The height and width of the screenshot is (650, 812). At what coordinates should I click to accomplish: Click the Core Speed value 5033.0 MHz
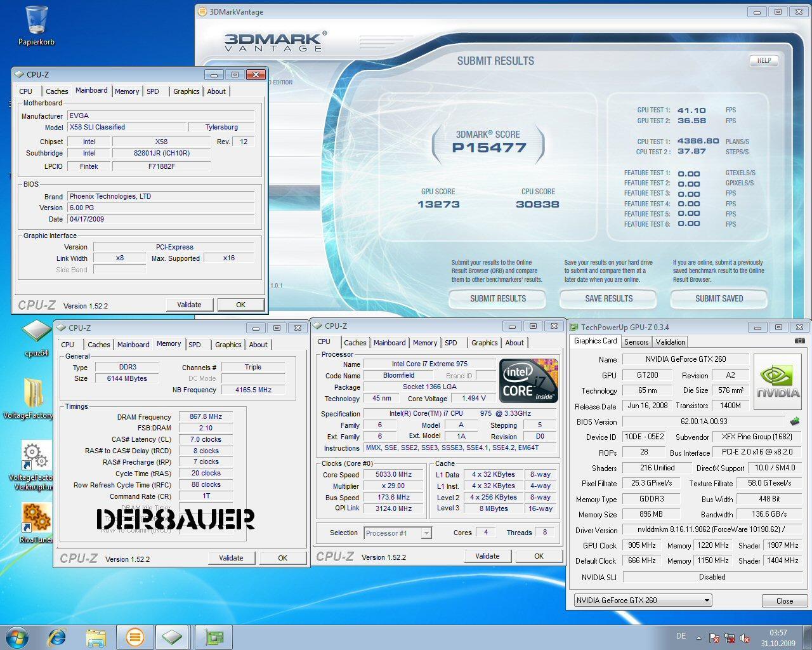(394, 474)
